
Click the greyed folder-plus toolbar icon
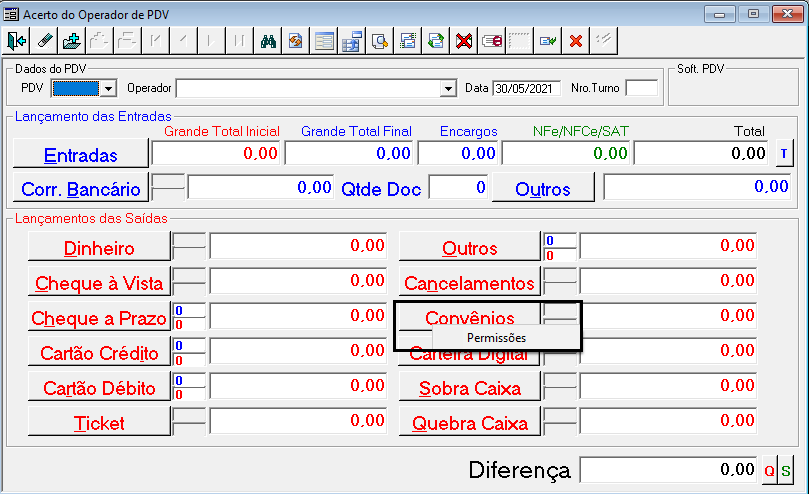pyautogui.click(x=100, y=41)
